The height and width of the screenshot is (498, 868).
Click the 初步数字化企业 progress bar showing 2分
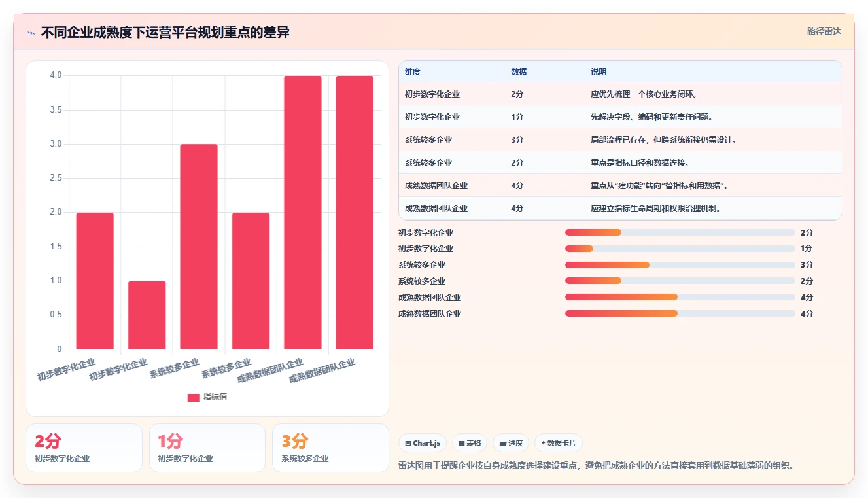click(x=680, y=232)
